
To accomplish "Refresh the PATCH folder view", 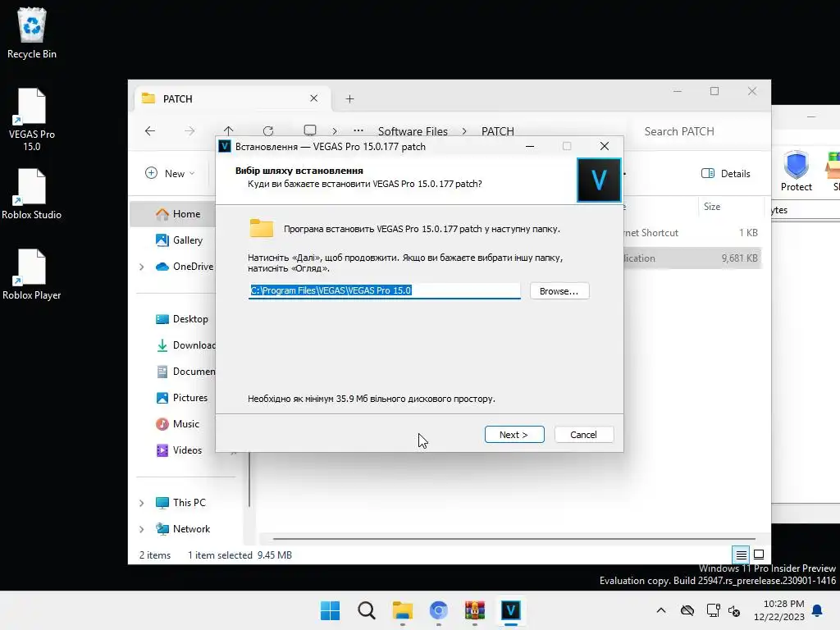I will pos(268,131).
